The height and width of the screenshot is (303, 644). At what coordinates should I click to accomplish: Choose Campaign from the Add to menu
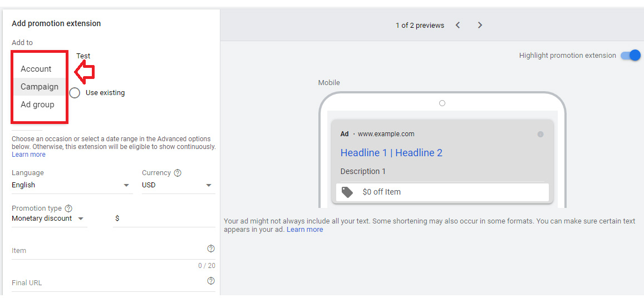(x=40, y=87)
